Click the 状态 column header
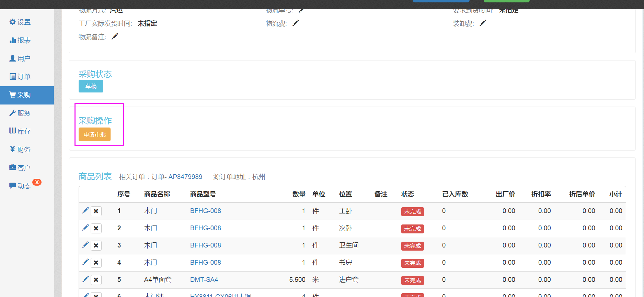 pyautogui.click(x=408, y=194)
